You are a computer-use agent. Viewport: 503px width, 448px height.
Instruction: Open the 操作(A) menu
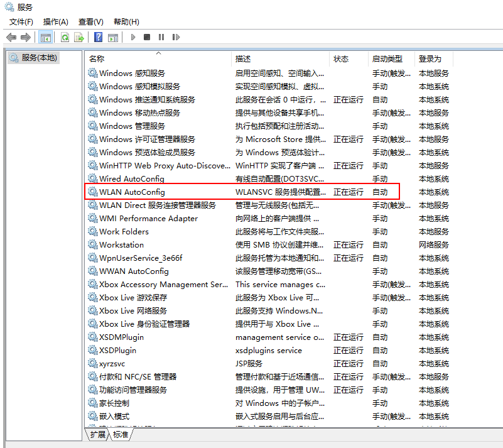pos(55,22)
